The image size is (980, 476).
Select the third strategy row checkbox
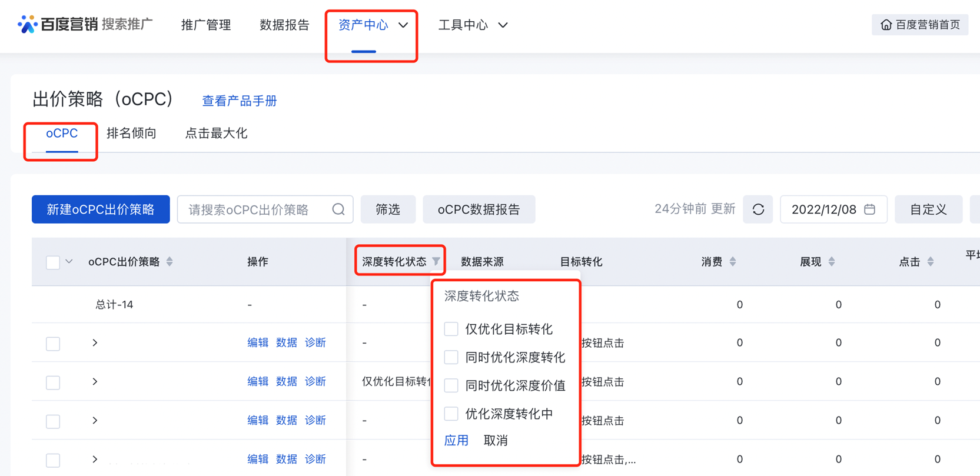[53, 421]
